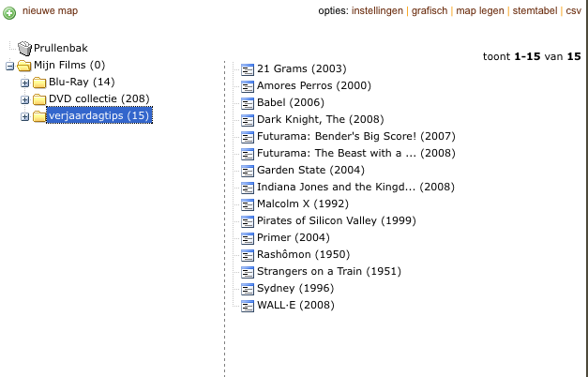Viewport: 588px width, 377px height.
Task: Click list icon beside Rashômon
Action: tap(248, 255)
